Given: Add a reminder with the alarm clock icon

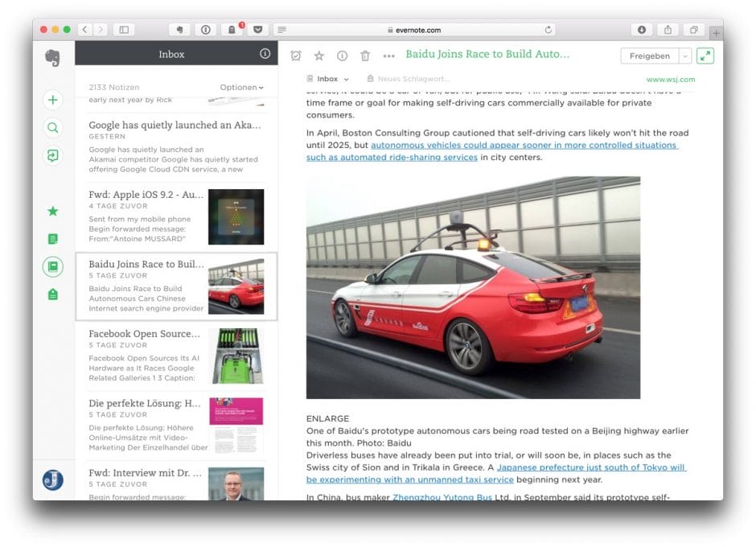Looking at the screenshot, I should tap(296, 56).
